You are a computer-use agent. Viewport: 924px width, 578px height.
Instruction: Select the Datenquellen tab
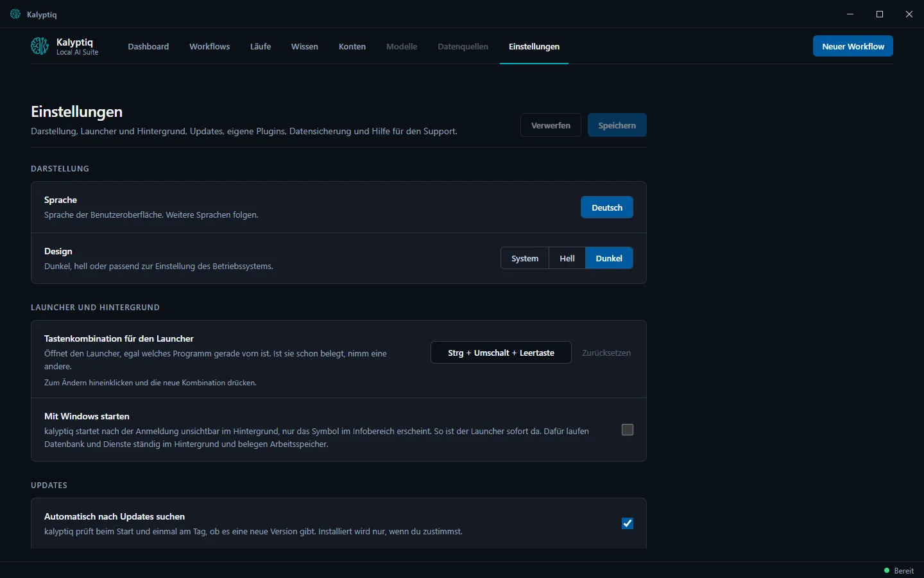pyautogui.click(x=463, y=46)
